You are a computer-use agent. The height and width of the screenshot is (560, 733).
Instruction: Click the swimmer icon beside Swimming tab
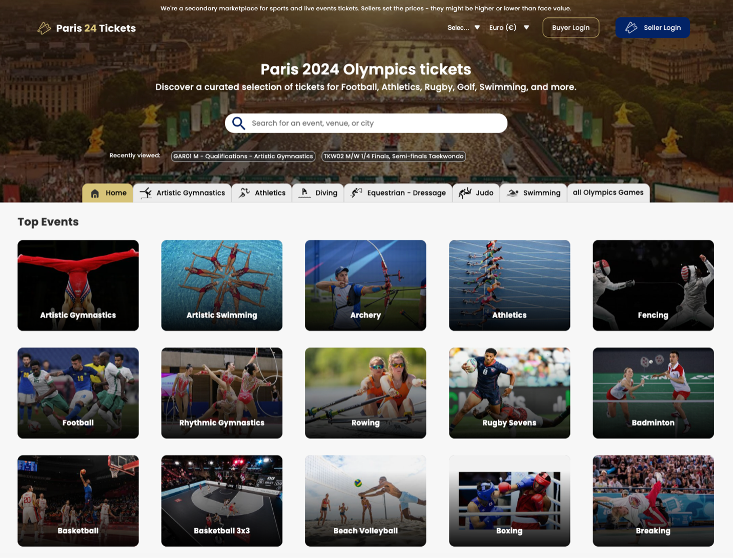(513, 193)
